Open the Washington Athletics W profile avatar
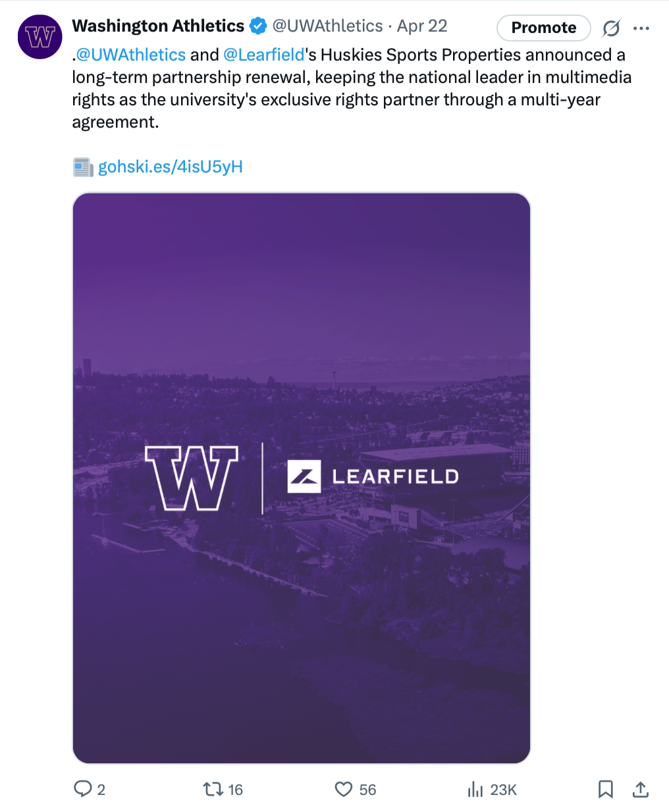 tap(40, 37)
